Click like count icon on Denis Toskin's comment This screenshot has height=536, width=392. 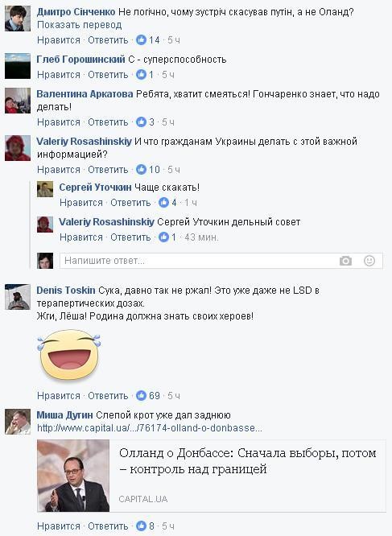141,395
